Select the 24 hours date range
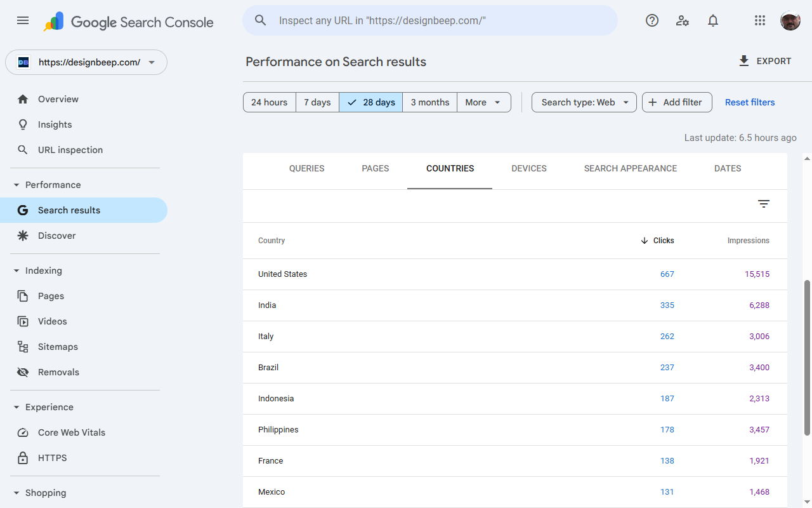 269,102
